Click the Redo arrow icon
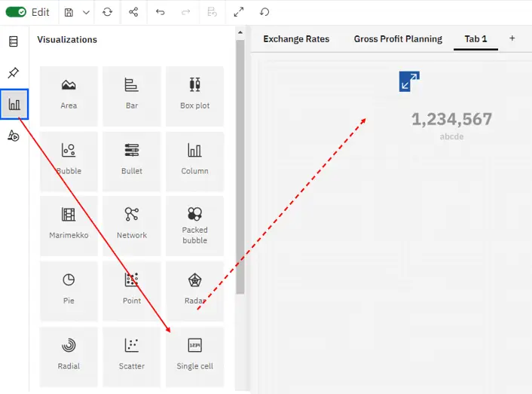Screen dimensions: 532x394 click(186, 12)
